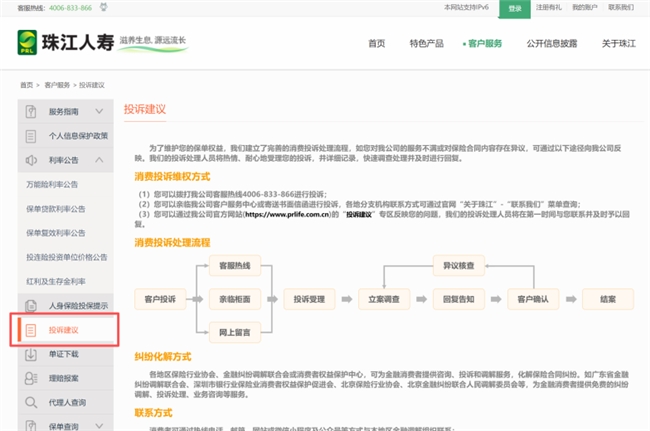
Task: Click the customer service headset icon
Action: pos(104,7)
